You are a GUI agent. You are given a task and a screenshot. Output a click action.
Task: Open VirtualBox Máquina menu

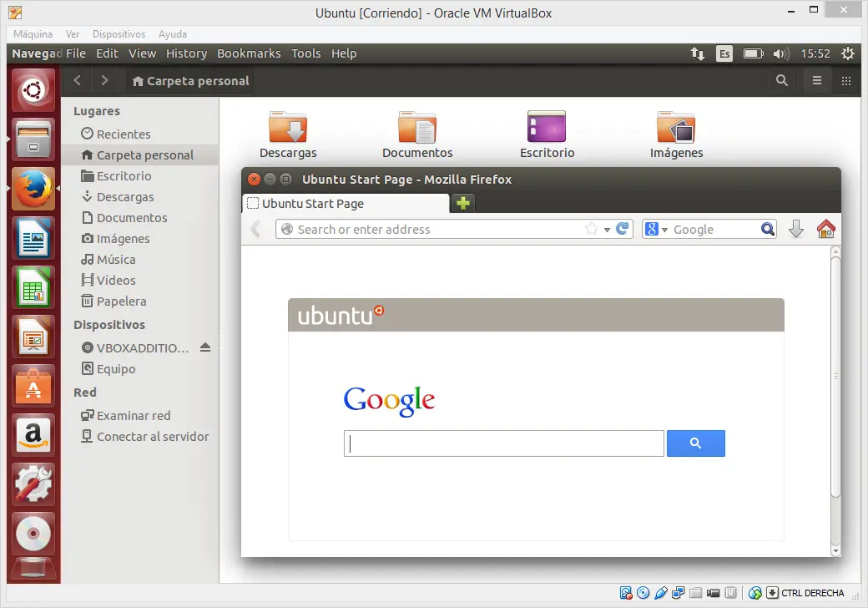(x=33, y=33)
